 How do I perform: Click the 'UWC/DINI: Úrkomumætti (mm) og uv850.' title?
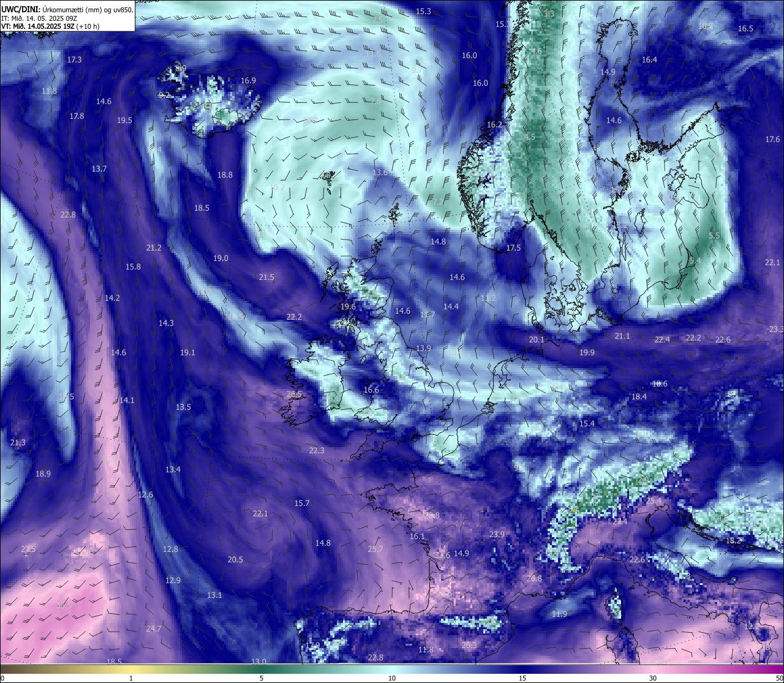pos(67,9)
